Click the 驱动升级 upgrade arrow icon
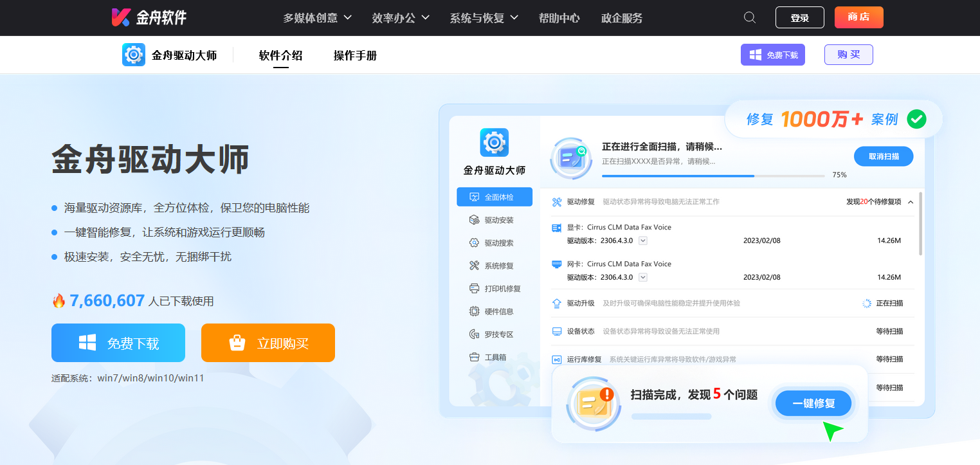This screenshot has width=980, height=465. [x=557, y=303]
